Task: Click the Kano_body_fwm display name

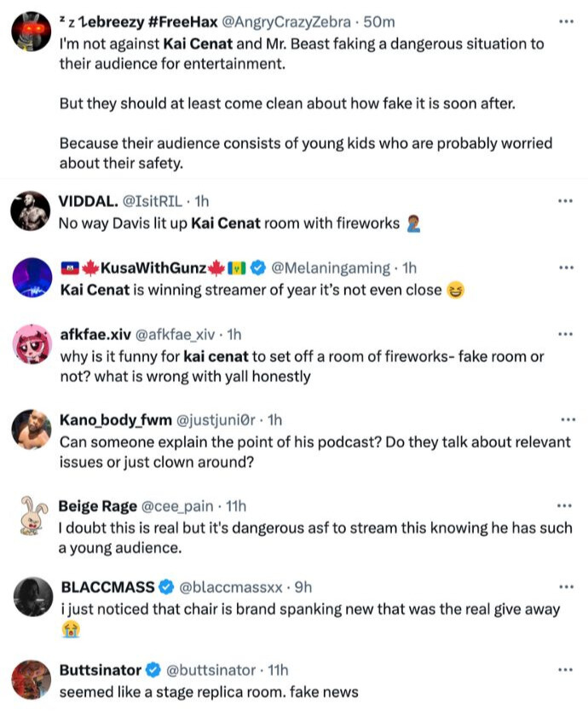Action: (x=114, y=419)
